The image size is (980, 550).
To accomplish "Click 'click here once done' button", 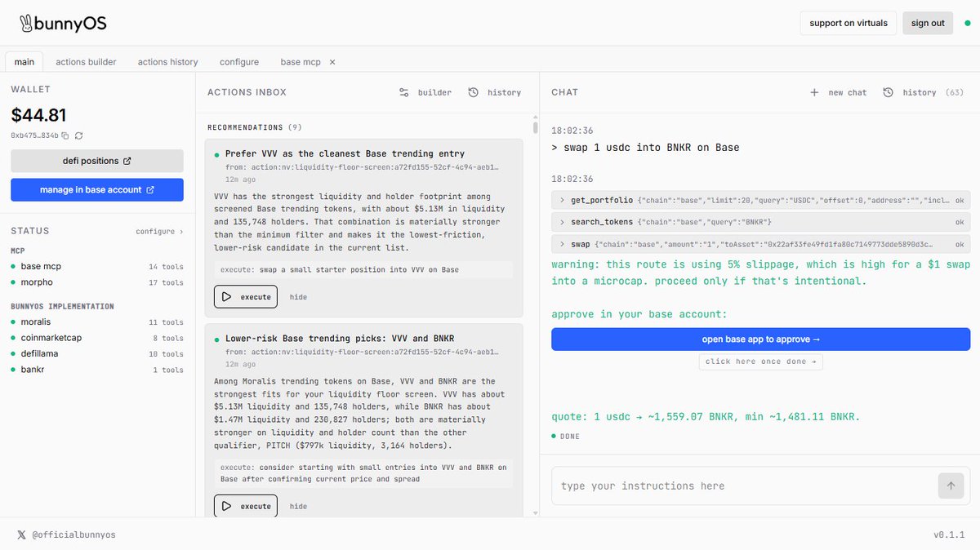I will 760,361.
